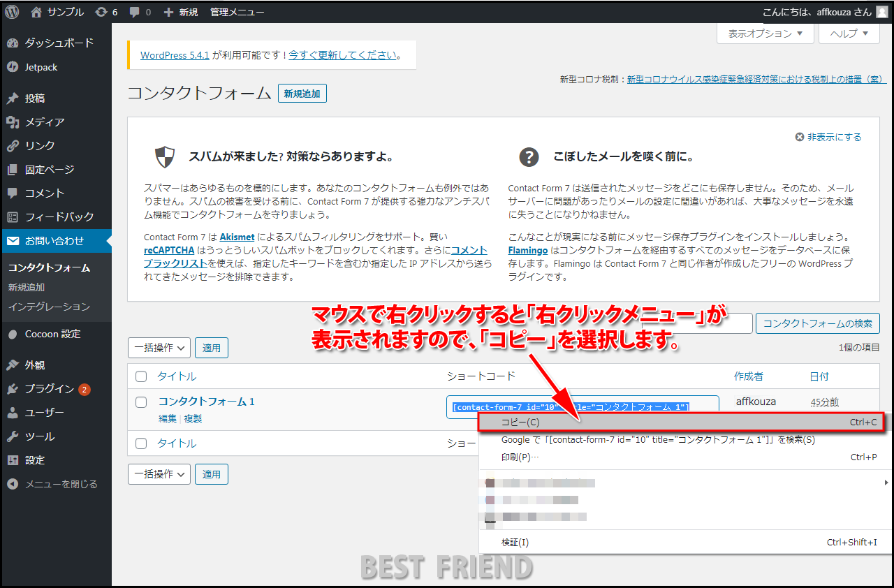Expand the 表示オプション panel

point(765,34)
